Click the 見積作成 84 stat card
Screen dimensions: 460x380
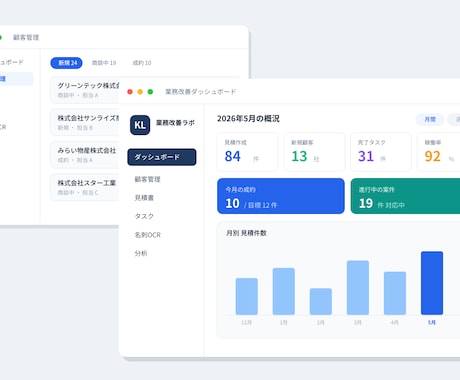click(x=247, y=152)
